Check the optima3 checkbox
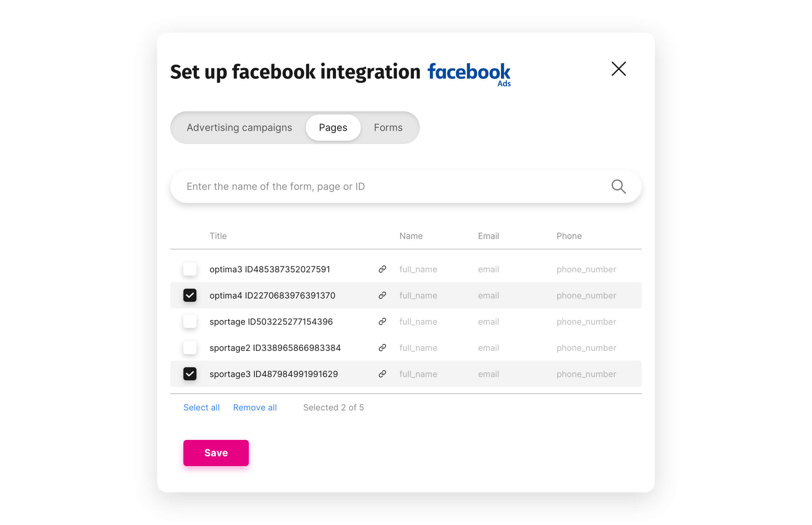Image resolution: width=812 pixels, height=525 pixels. click(x=190, y=269)
